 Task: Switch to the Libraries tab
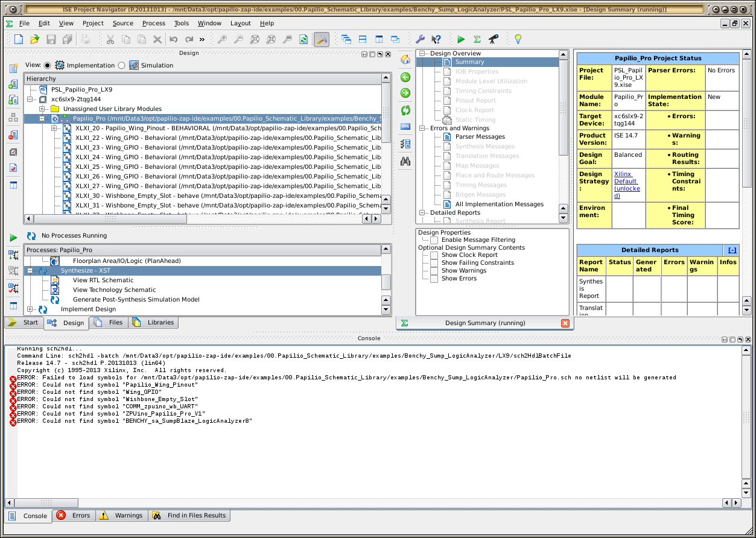tap(154, 322)
